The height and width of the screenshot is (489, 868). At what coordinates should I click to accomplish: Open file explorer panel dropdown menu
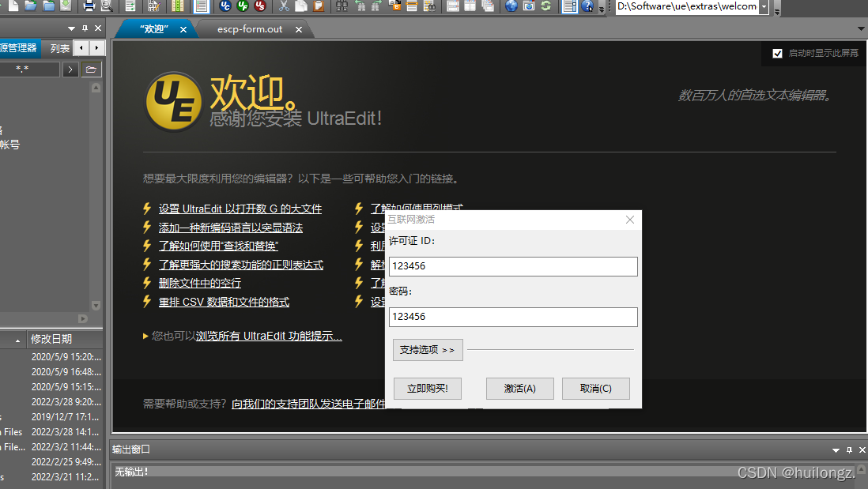(71, 28)
